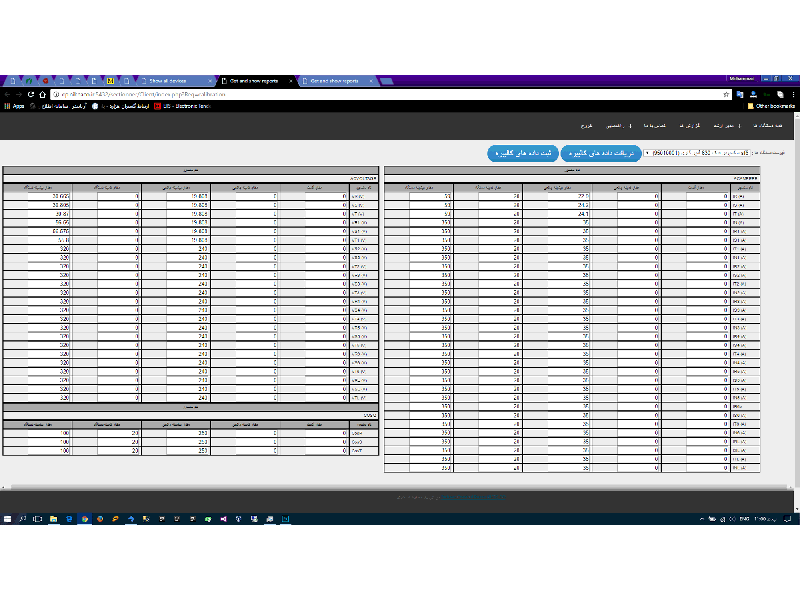This screenshot has height=600, width=800.
Task: Open the Other bookmarks folder
Action: coord(771,105)
